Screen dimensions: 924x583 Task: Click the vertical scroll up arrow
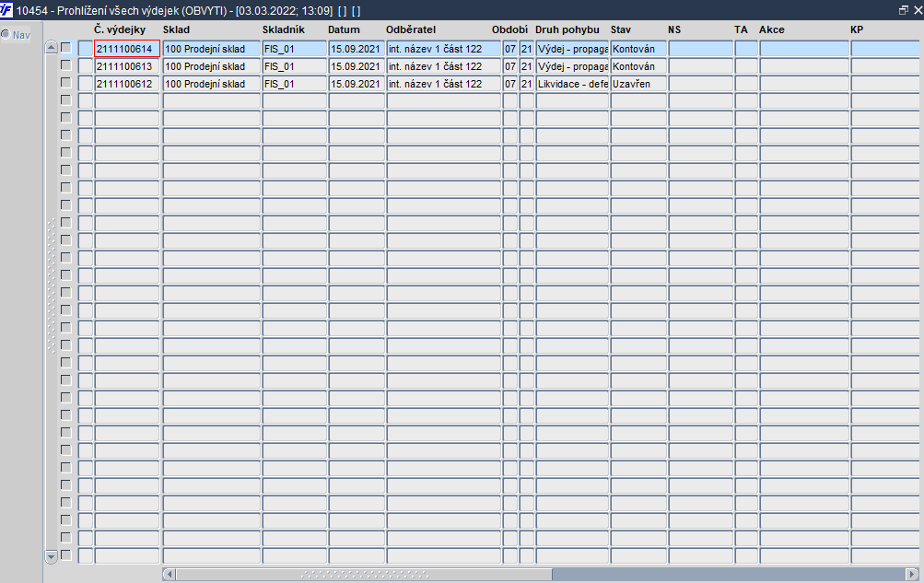(x=52, y=48)
